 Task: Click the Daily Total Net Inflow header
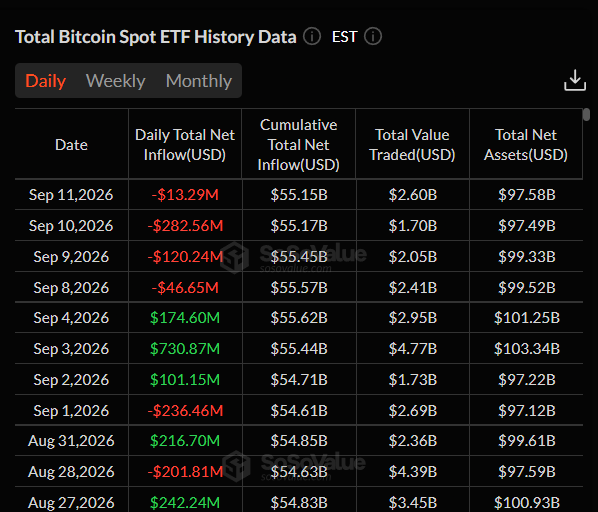click(x=185, y=145)
